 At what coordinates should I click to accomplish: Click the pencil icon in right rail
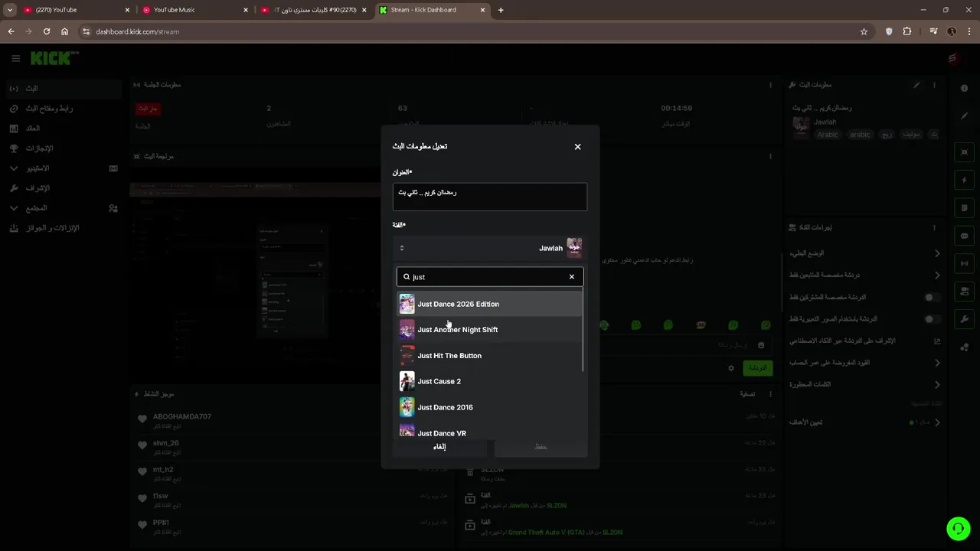(x=964, y=116)
